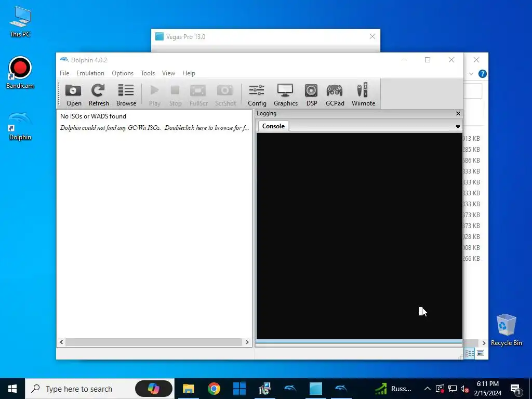Click the game list right scroll arrow
This screenshot has height=399, width=532.
click(x=247, y=342)
